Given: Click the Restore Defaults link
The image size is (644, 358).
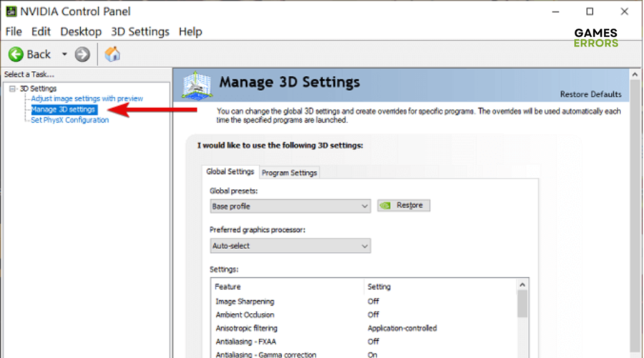Looking at the screenshot, I should 590,95.
